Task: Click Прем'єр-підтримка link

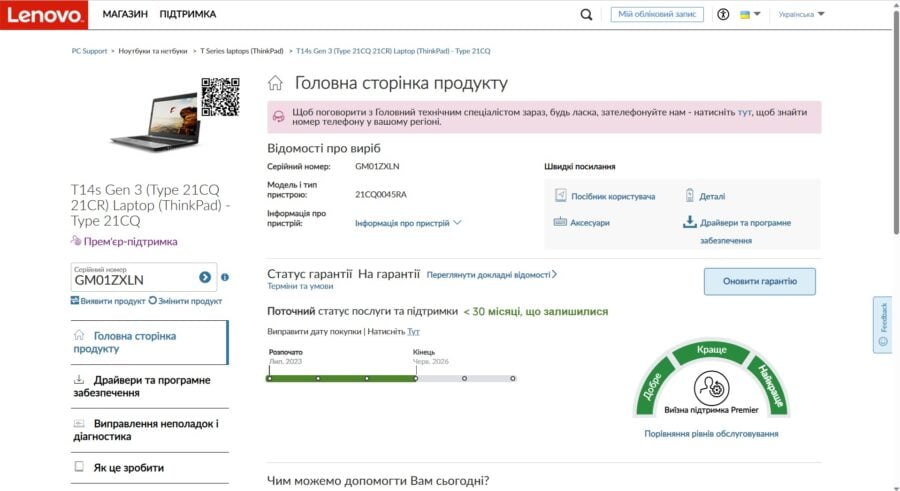Action: [x=130, y=242]
